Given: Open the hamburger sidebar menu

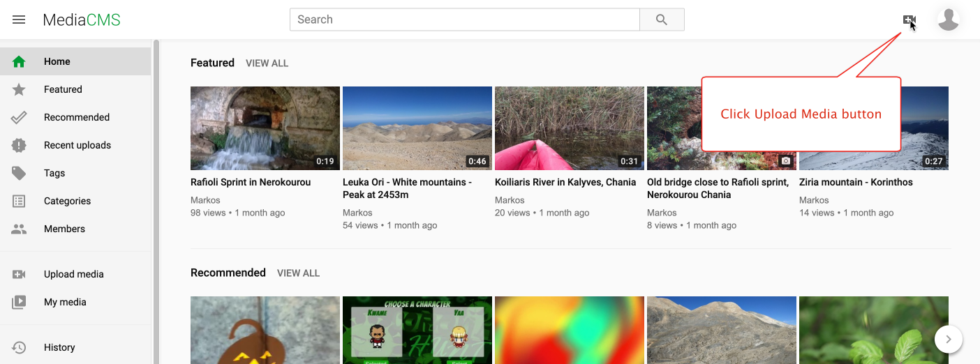Looking at the screenshot, I should (19, 20).
